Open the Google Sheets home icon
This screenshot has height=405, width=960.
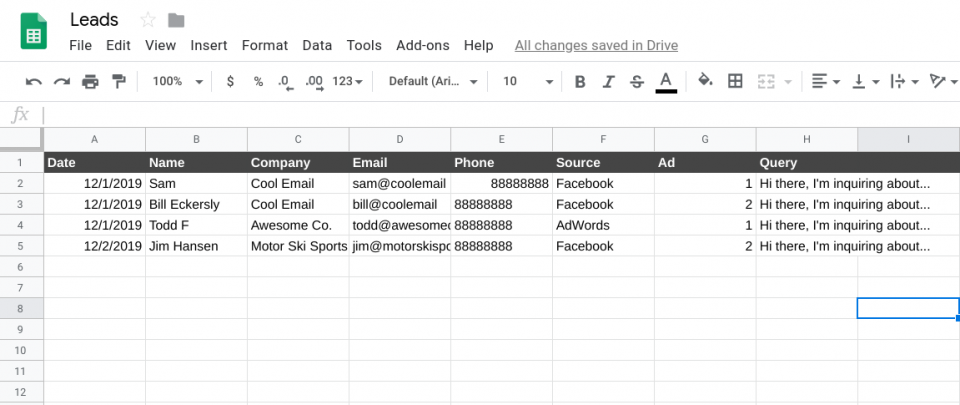(x=34, y=31)
